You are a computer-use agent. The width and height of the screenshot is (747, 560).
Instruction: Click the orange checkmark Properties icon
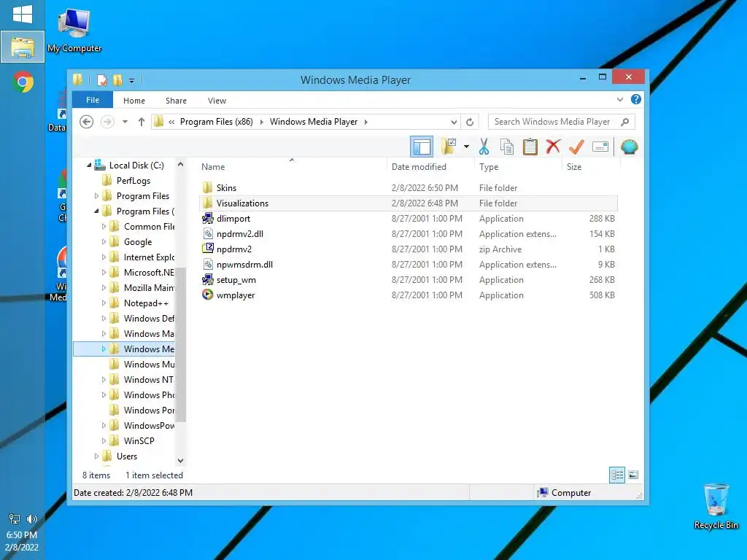[x=576, y=147]
